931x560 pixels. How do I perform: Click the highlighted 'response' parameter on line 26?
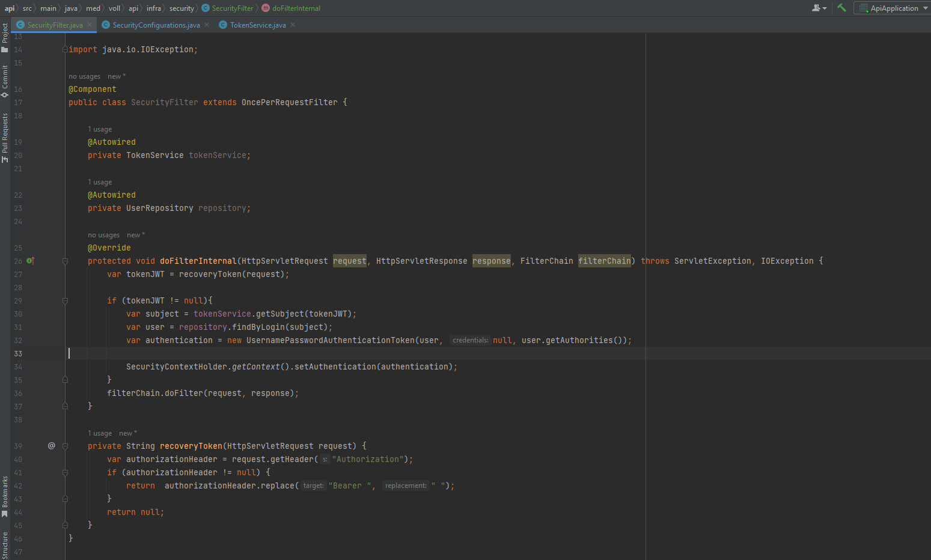pyautogui.click(x=492, y=261)
